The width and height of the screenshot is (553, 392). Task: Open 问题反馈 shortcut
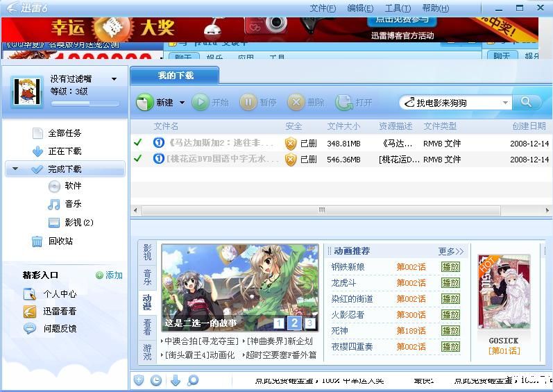50,329
